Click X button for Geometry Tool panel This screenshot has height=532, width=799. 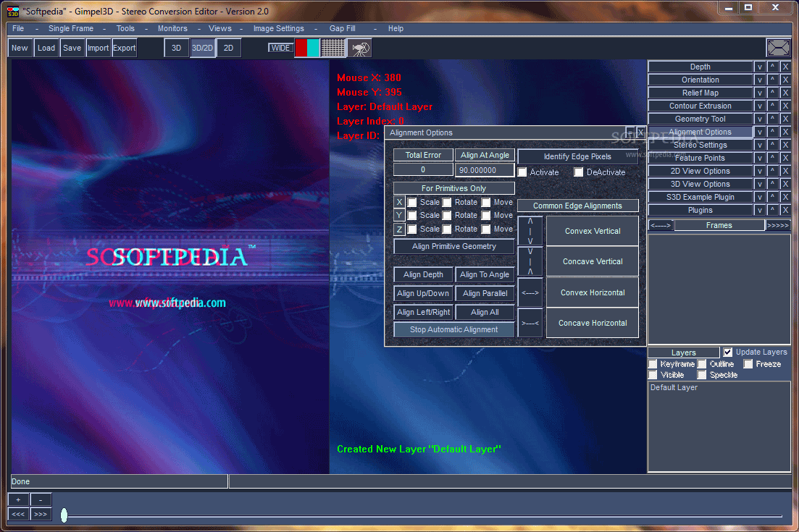(x=785, y=119)
